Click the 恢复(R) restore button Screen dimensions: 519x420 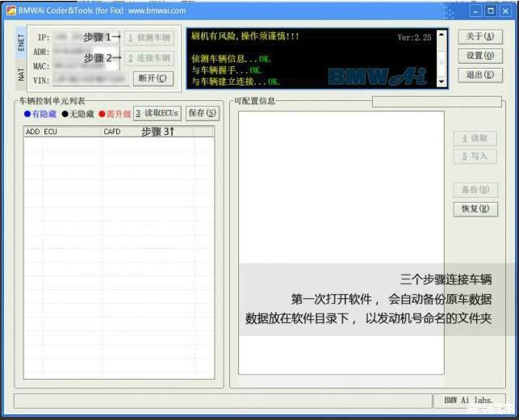(x=475, y=209)
